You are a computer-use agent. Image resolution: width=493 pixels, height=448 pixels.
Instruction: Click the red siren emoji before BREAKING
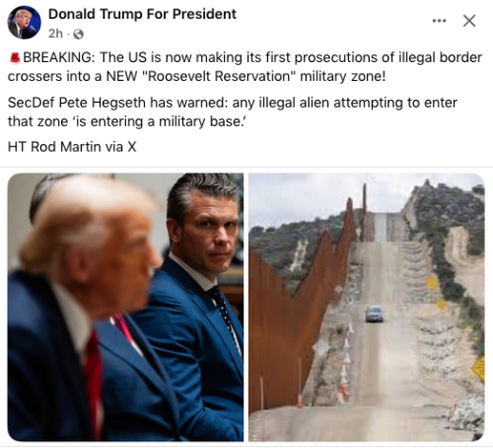[15, 58]
